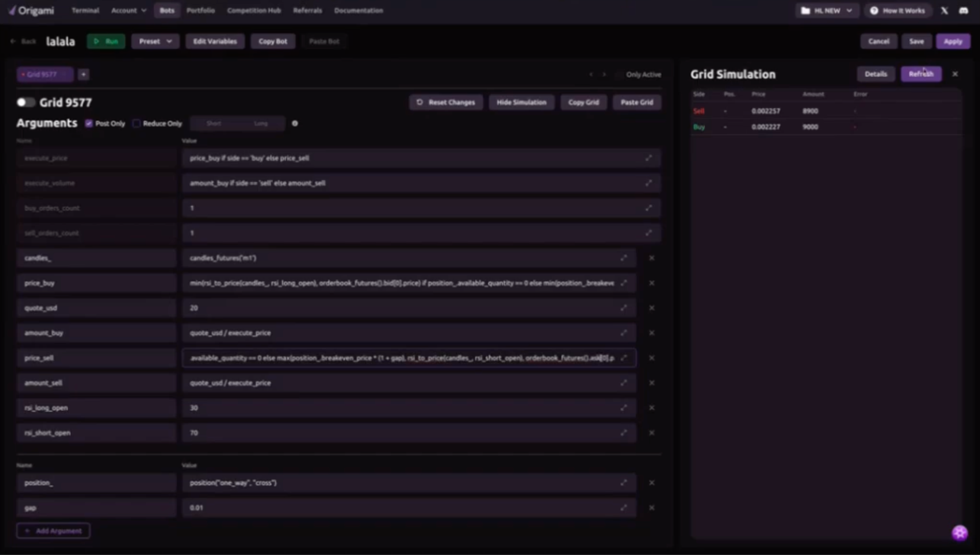Click Reset Changes button
The image size is (980, 555).
point(446,102)
